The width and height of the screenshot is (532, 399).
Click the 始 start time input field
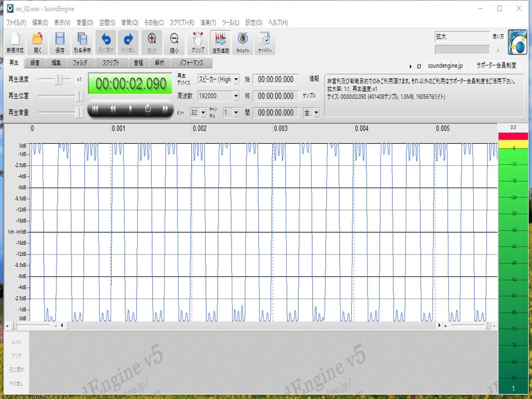click(x=276, y=79)
